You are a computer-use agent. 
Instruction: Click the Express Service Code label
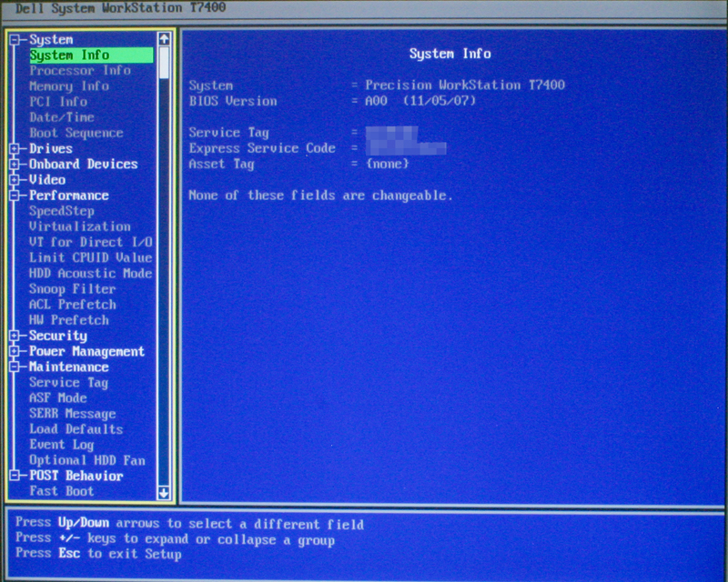(x=262, y=148)
